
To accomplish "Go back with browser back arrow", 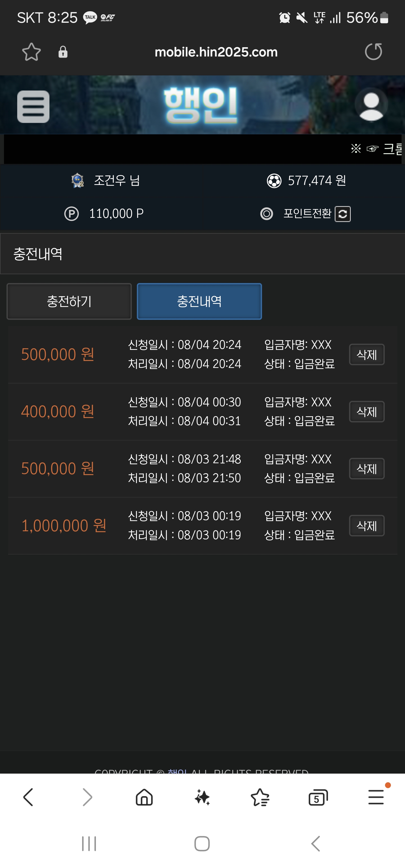I will coord(28,797).
